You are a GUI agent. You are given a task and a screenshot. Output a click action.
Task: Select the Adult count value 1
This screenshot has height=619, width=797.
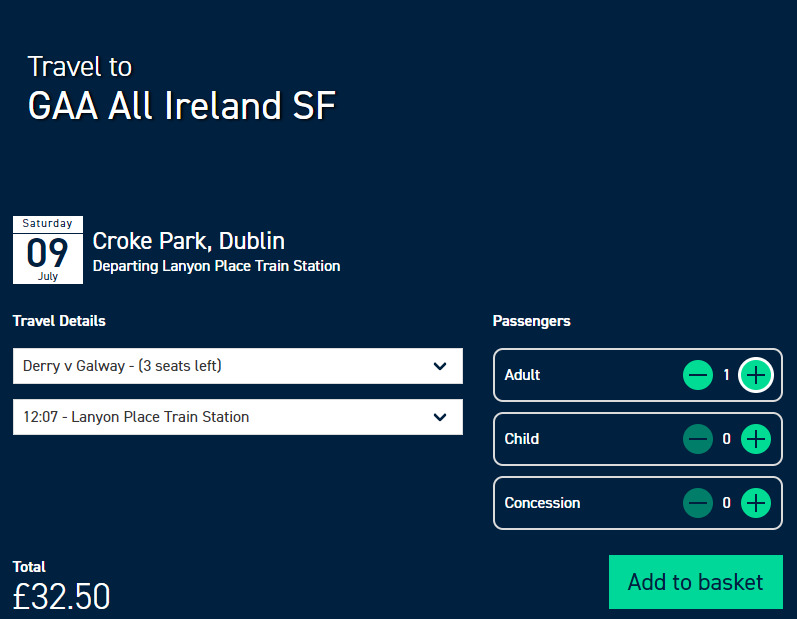[x=726, y=375]
